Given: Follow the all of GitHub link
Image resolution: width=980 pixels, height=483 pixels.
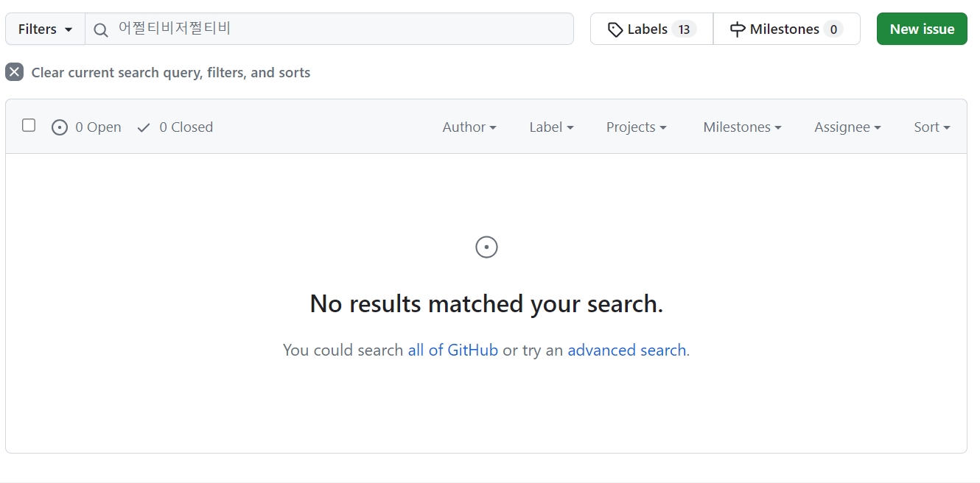Looking at the screenshot, I should 452,350.
